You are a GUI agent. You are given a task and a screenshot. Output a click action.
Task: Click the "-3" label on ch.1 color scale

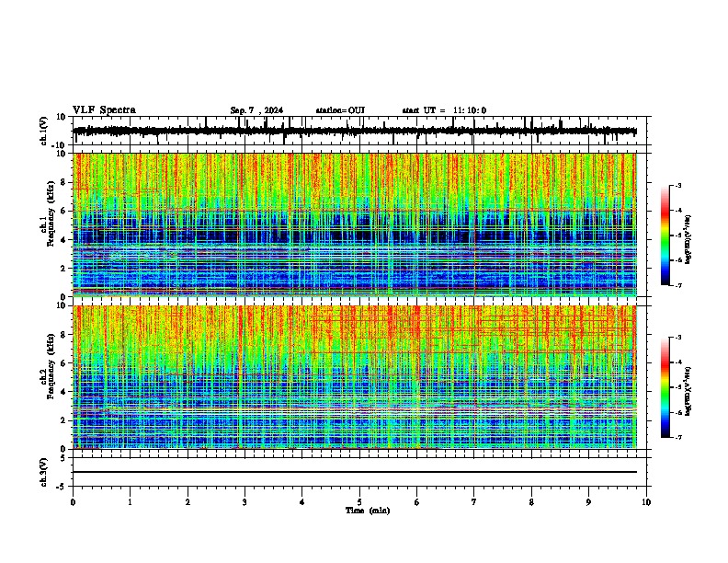click(677, 186)
